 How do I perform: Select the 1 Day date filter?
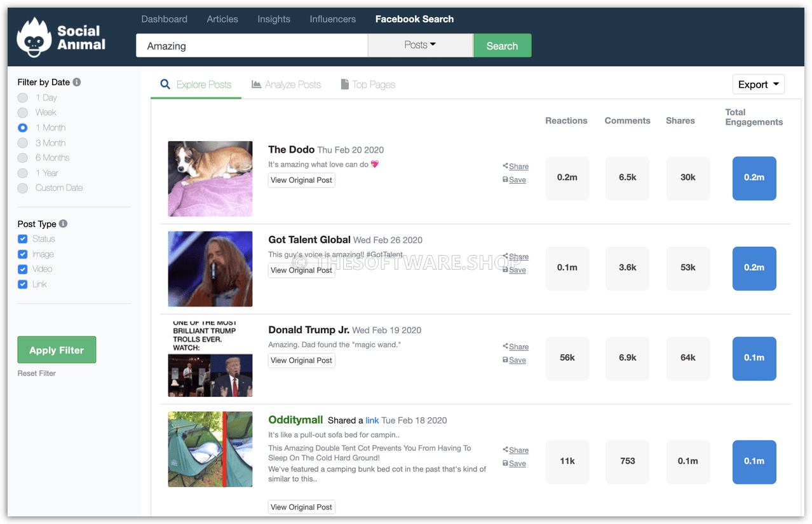pyautogui.click(x=23, y=98)
